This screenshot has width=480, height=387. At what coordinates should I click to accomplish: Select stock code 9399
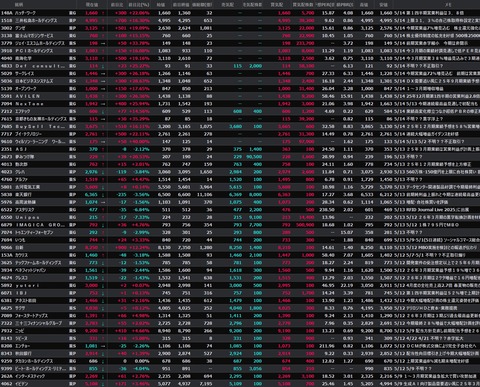click(x=6, y=369)
